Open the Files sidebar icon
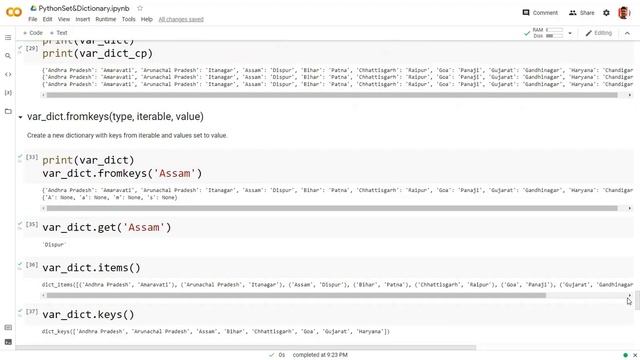This screenshot has width=640, height=360. click(x=8, y=111)
